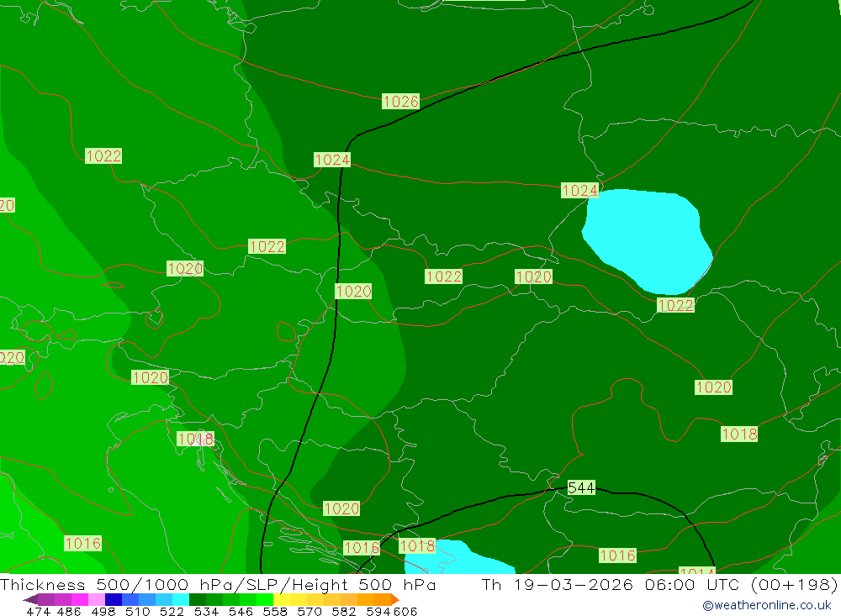Click the weatheronline.co.uk copyright link
Viewport: 841px width, 616px height.
pyautogui.click(x=766, y=605)
